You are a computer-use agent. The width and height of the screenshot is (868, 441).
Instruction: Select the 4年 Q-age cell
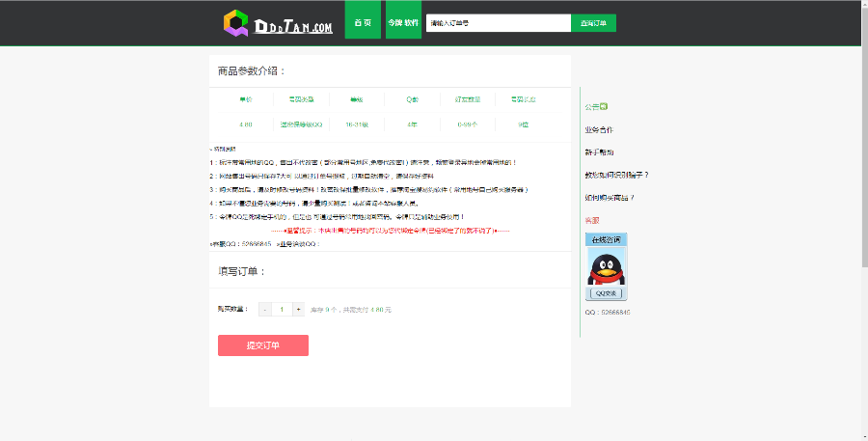(x=413, y=124)
